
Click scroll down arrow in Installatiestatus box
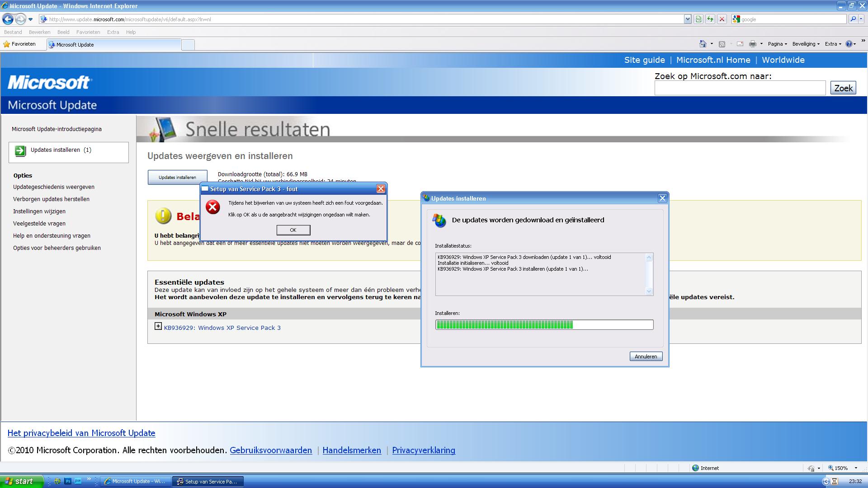649,291
